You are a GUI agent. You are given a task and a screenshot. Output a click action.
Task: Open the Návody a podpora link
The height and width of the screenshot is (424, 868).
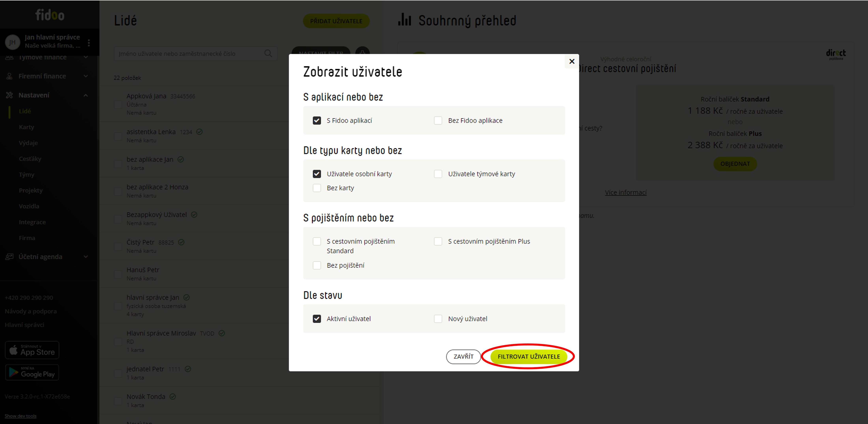tap(31, 311)
